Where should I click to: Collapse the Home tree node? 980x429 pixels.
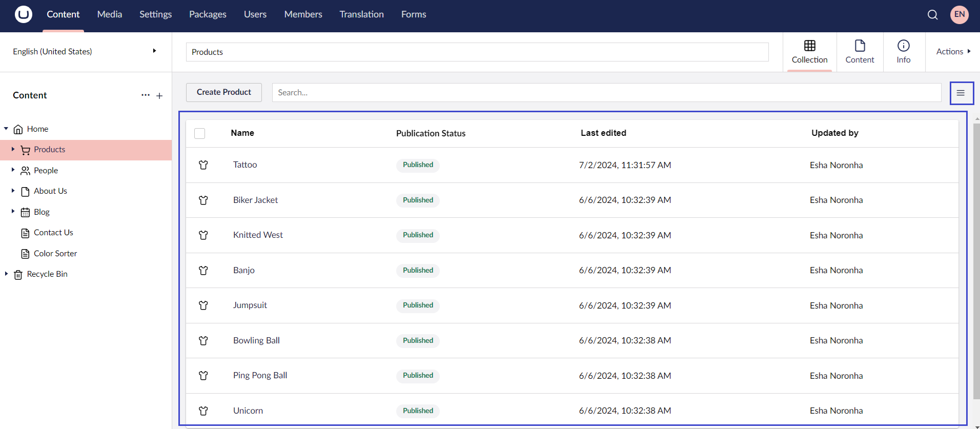click(6, 129)
